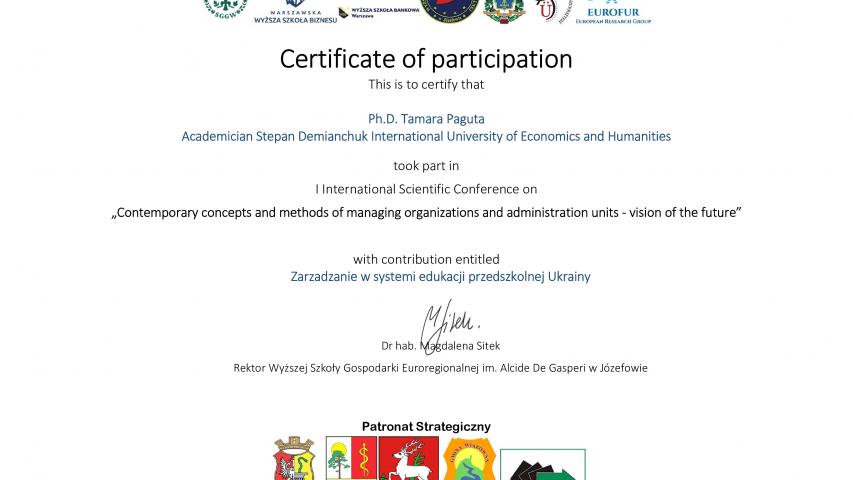Click the 'with contribution entitled' text
Viewport: 853px width, 480px height.
point(426,259)
